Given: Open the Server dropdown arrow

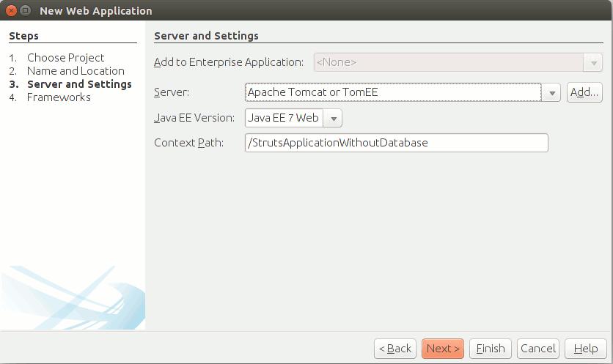Looking at the screenshot, I should coord(551,92).
